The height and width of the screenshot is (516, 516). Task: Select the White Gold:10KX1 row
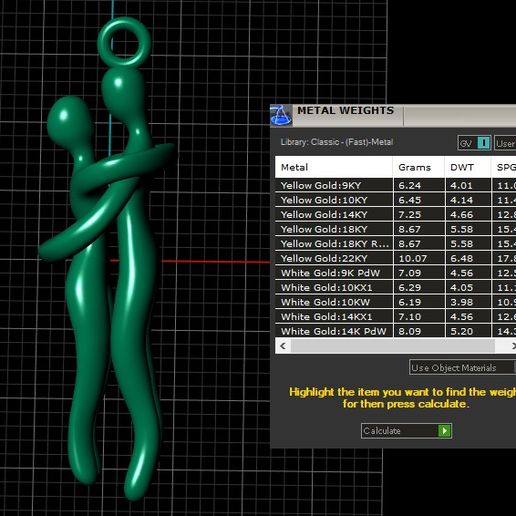tap(395, 288)
